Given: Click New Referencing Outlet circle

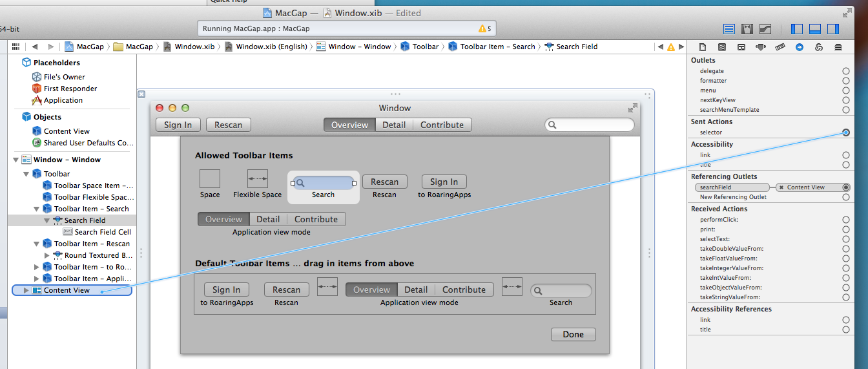Looking at the screenshot, I should click(846, 197).
